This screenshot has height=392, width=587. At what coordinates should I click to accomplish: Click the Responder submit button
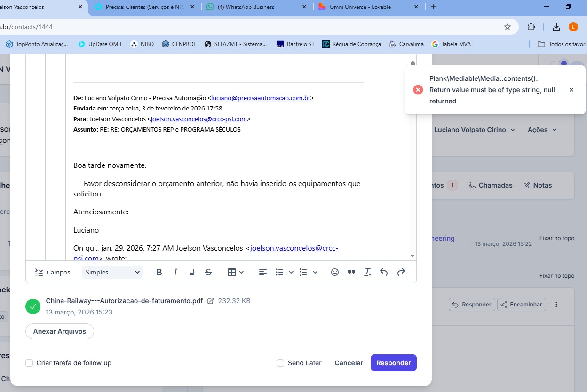tap(393, 363)
